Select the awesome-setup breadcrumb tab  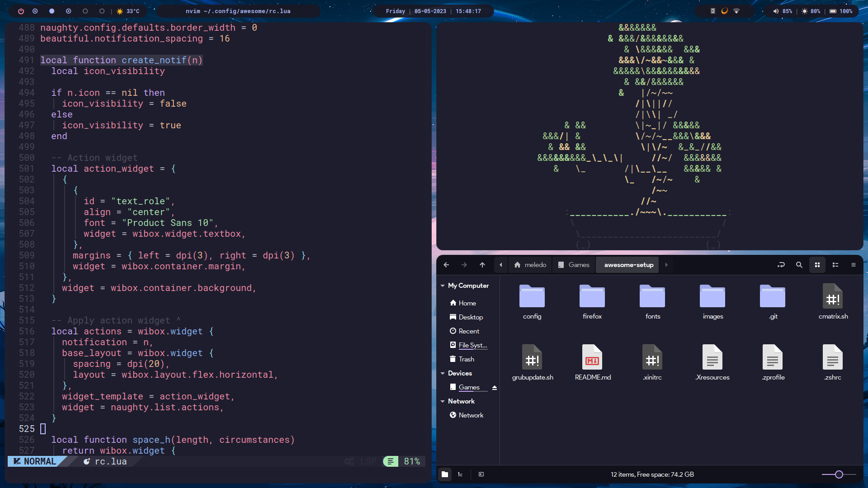tap(628, 264)
